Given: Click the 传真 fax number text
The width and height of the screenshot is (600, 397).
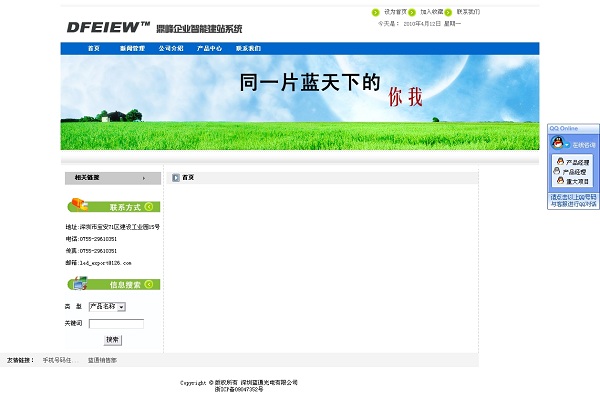Looking at the screenshot, I should (x=91, y=251).
